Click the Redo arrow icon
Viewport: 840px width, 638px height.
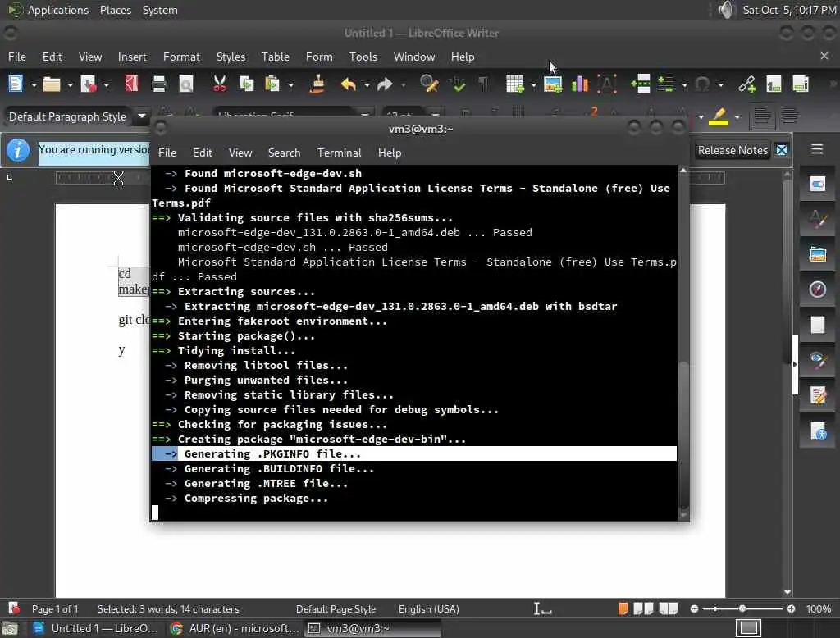click(385, 84)
